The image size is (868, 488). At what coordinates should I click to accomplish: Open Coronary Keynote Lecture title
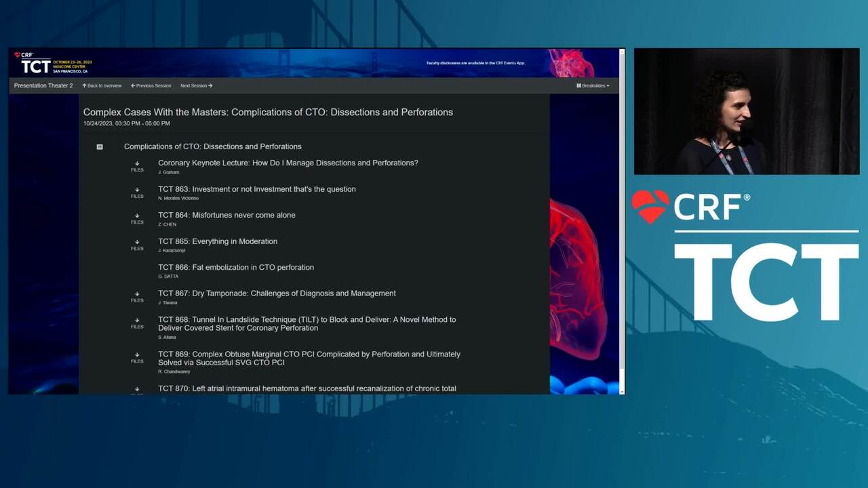[x=288, y=163]
